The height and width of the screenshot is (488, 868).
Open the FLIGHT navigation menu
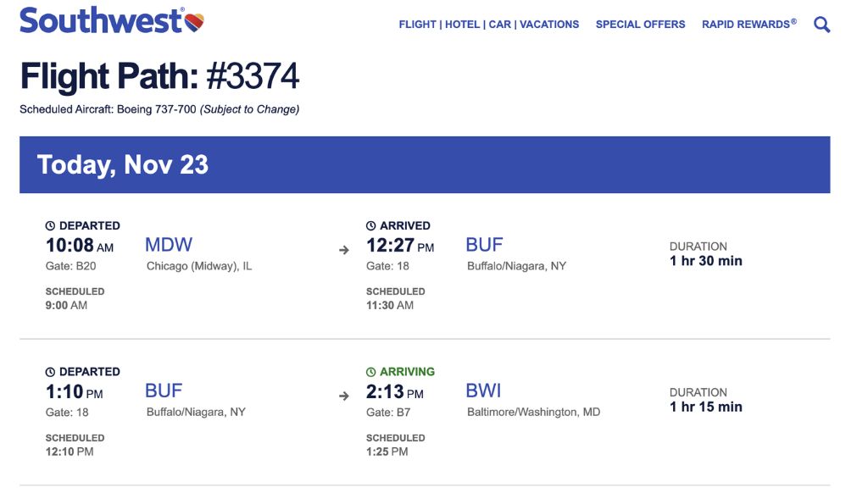417,24
